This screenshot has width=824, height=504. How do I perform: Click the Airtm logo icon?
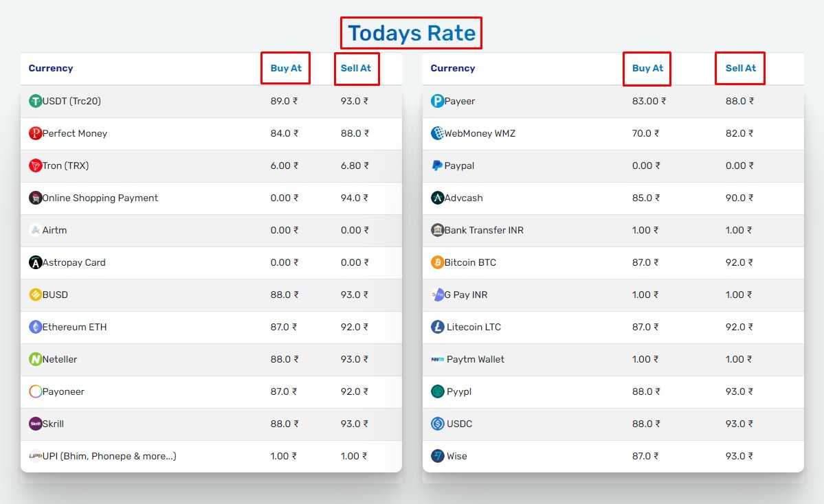pos(35,230)
